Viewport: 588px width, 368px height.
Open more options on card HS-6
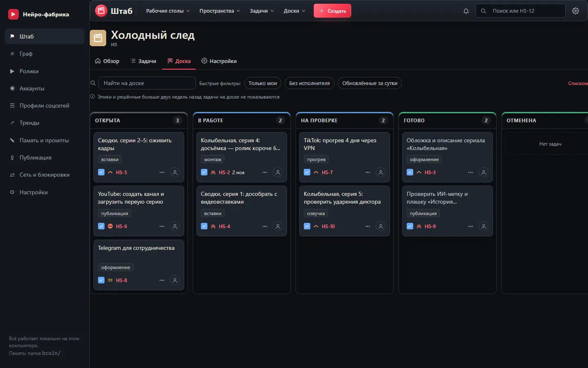(x=162, y=227)
